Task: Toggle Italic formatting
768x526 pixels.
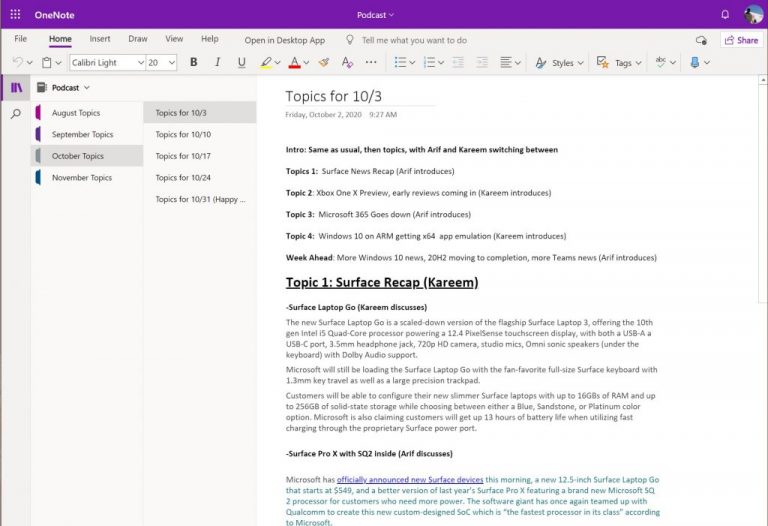Action: tap(217, 62)
